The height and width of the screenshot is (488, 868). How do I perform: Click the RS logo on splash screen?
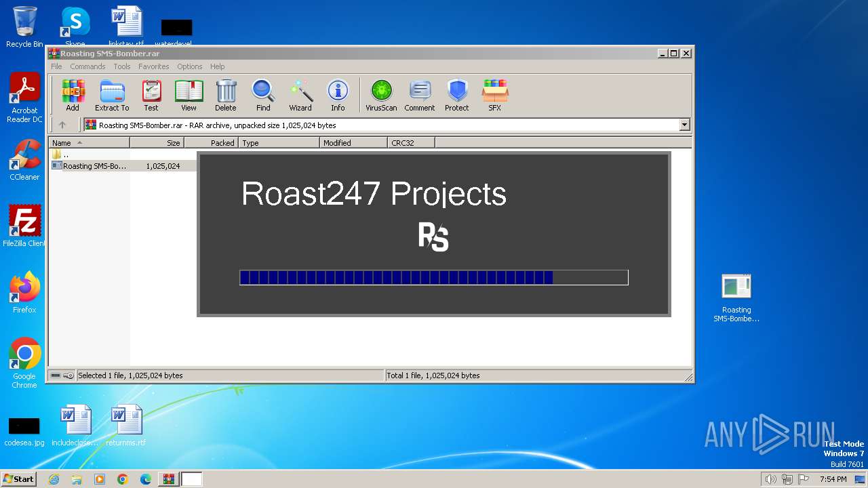433,237
